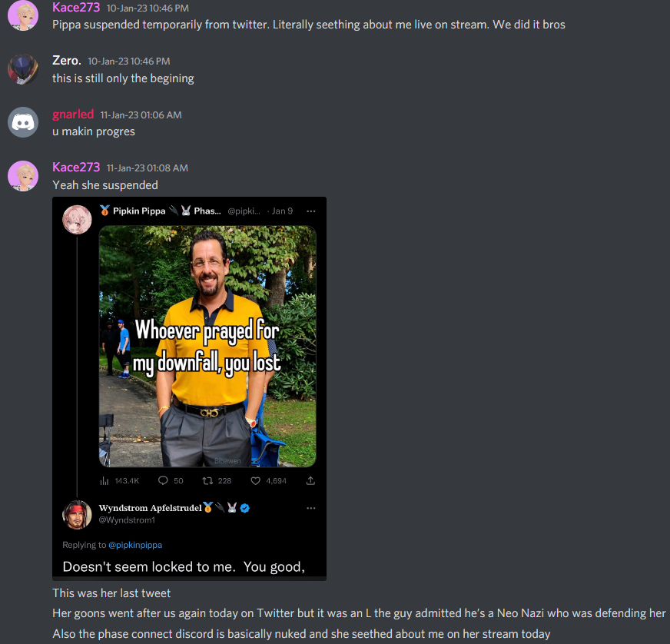Click the @pipkinpippa reply link

(x=135, y=545)
